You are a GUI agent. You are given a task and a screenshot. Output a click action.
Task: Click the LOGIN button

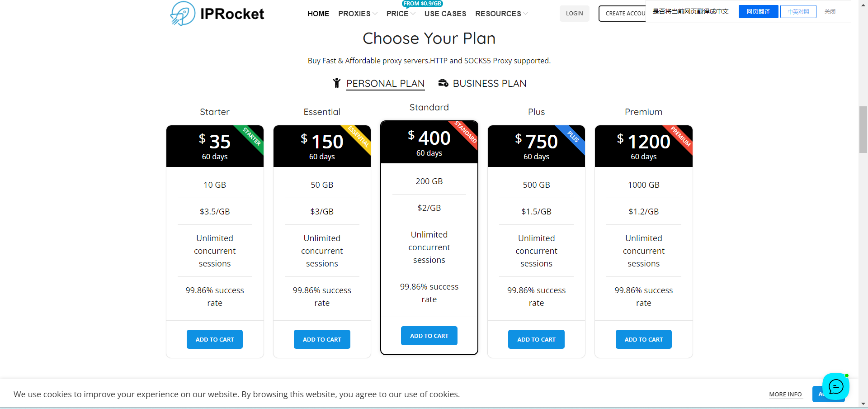click(x=575, y=14)
